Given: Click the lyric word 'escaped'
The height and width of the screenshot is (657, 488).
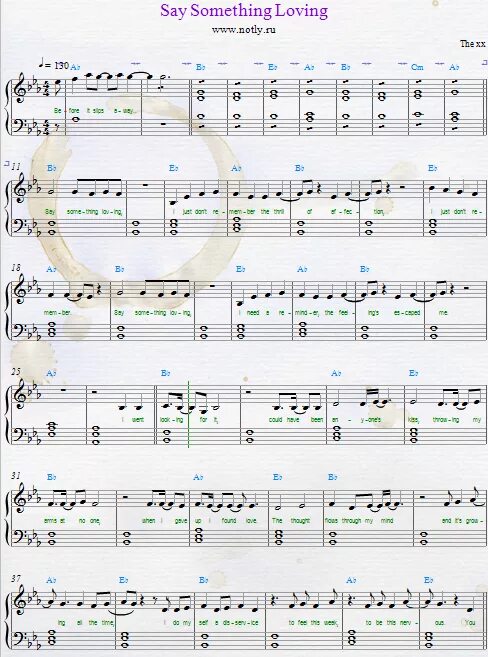Looking at the screenshot, I should (x=408, y=313).
